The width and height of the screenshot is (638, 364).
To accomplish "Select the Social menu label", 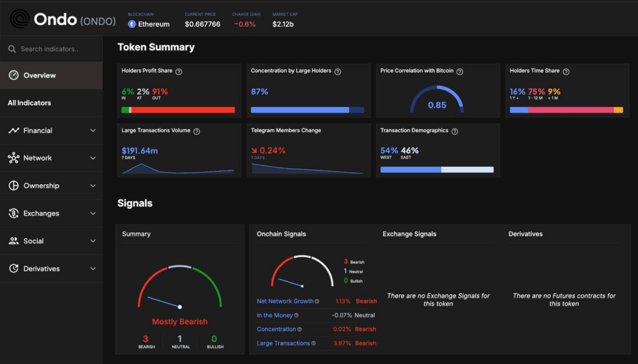I will pyautogui.click(x=34, y=241).
